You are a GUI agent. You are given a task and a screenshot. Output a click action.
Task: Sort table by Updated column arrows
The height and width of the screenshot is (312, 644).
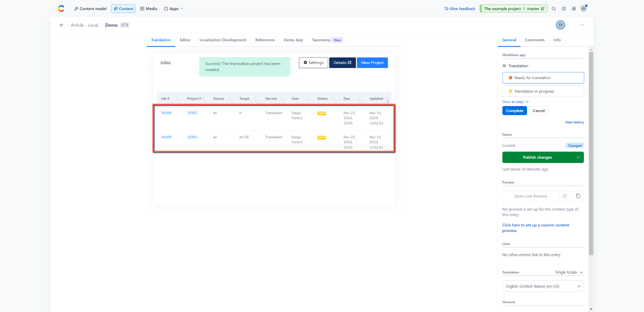387,99
